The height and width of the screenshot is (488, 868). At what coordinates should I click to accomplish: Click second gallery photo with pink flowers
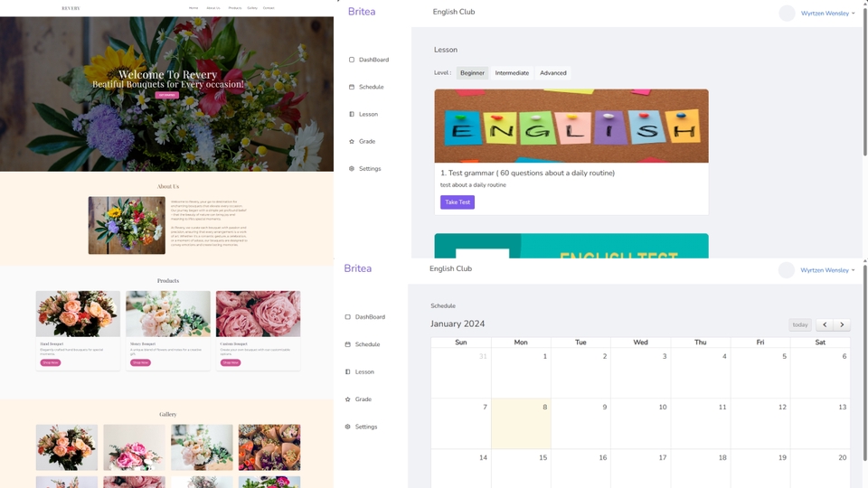pyautogui.click(x=134, y=447)
